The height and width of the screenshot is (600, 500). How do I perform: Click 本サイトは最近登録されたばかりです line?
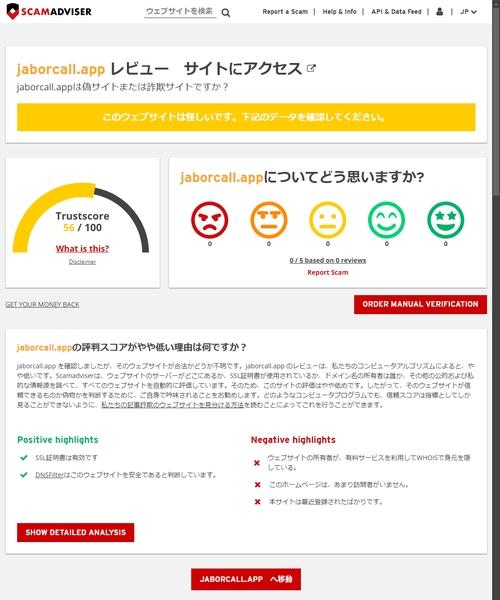pos(326,502)
